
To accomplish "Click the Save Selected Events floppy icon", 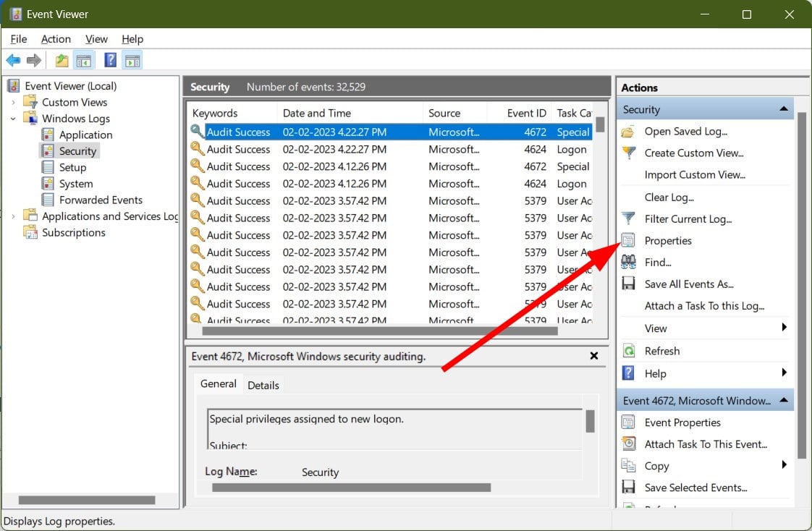I will pos(628,487).
